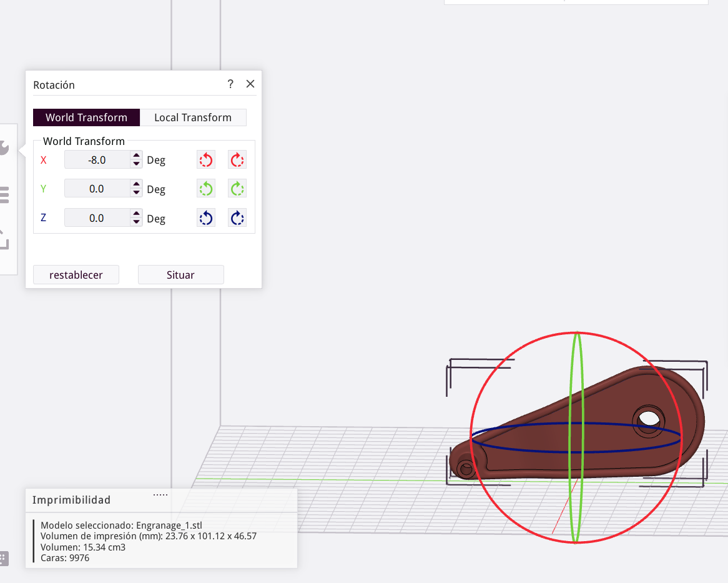Image resolution: width=728 pixels, height=583 pixels.
Task: Switch to the Local Transform tab
Action: pyautogui.click(x=192, y=117)
